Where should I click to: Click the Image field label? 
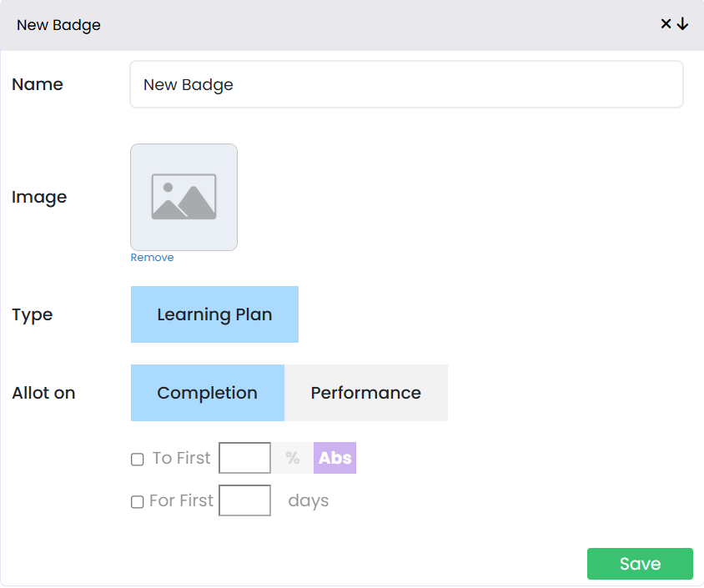click(39, 198)
